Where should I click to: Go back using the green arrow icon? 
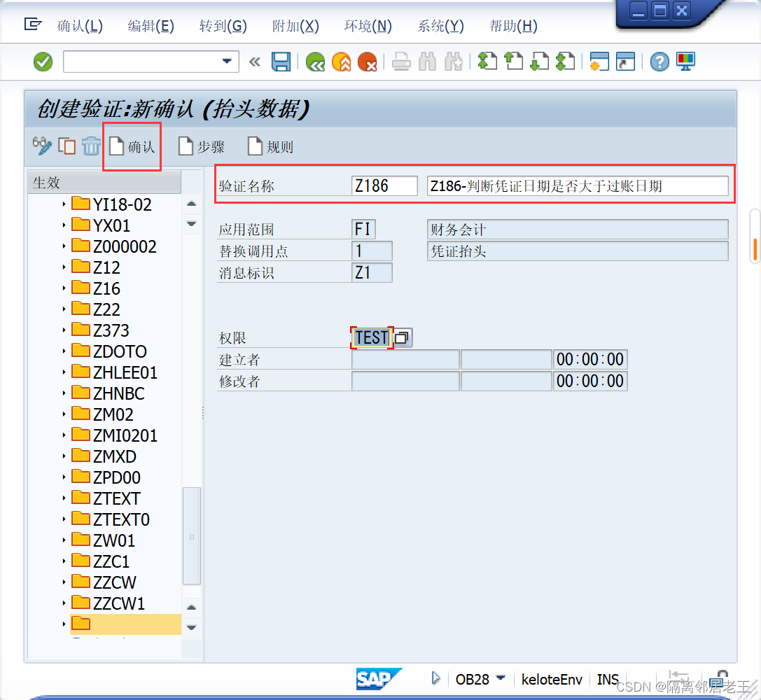point(315,62)
